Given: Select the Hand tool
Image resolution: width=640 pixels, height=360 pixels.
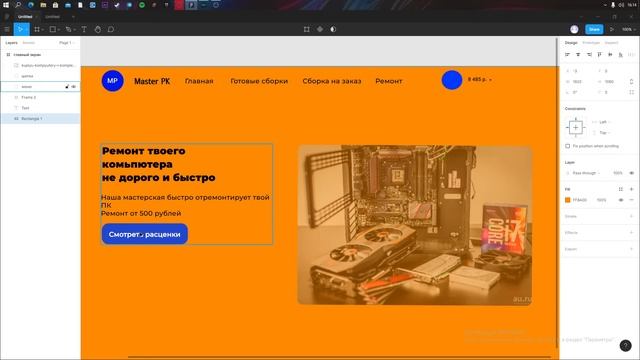Looking at the screenshot, I should pyautogui.click(x=98, y=29).
